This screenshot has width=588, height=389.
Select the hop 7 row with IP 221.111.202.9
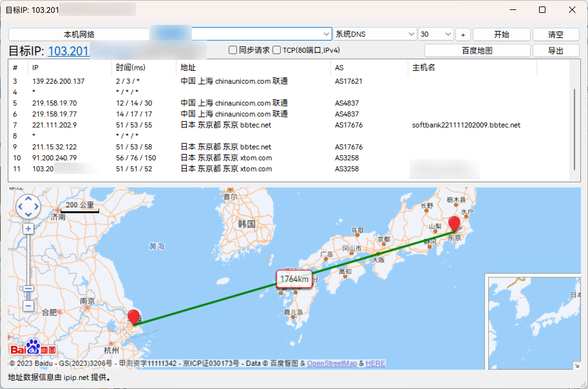tap(54, 125)
